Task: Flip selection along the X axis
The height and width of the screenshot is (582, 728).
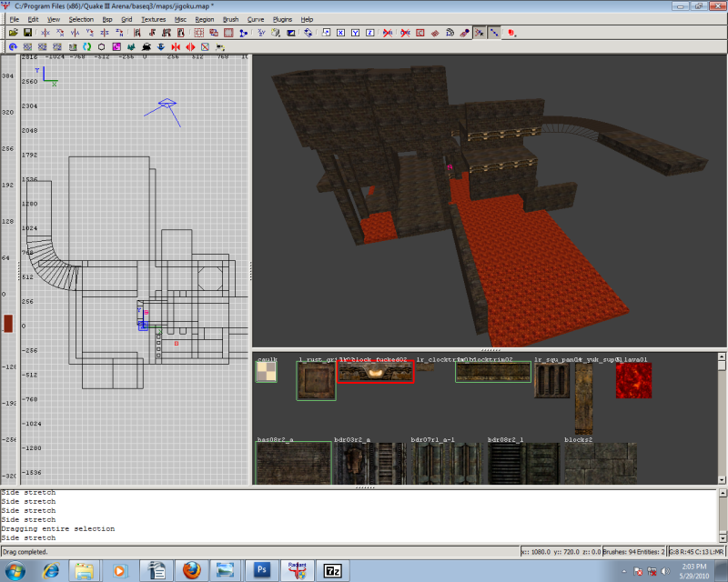Action: tap(45, 33)
